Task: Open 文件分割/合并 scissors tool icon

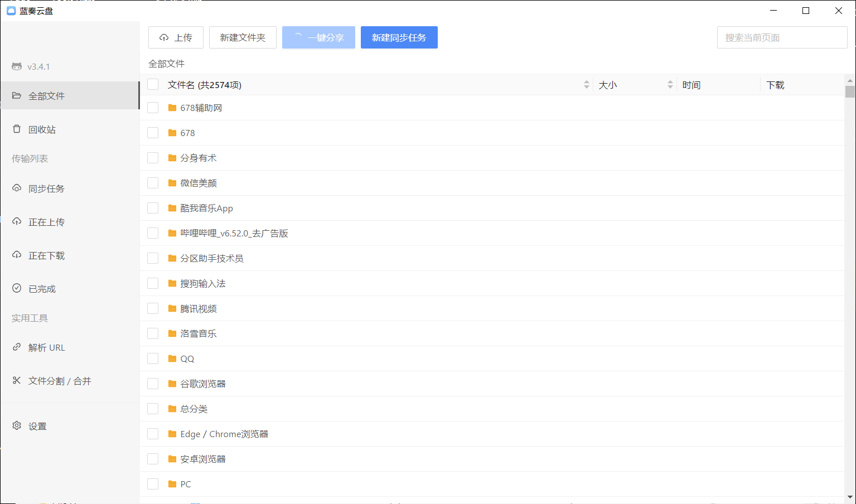Action: point(17,380)
